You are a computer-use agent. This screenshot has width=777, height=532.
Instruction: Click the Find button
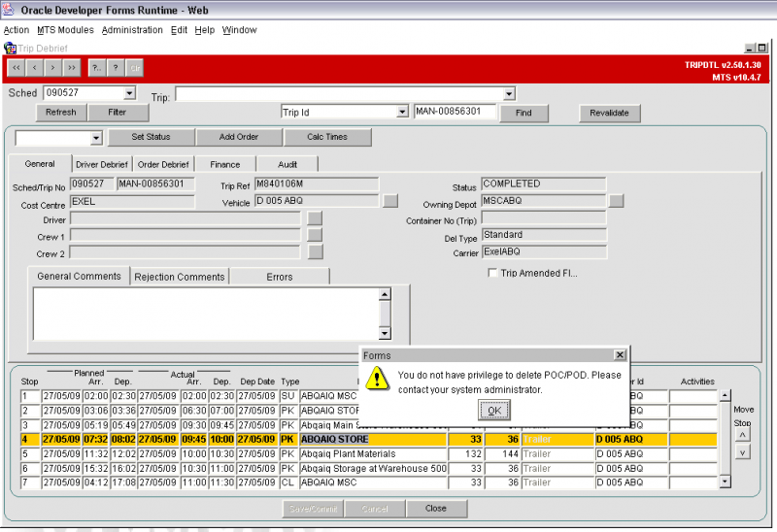click(x=524, y=113)
